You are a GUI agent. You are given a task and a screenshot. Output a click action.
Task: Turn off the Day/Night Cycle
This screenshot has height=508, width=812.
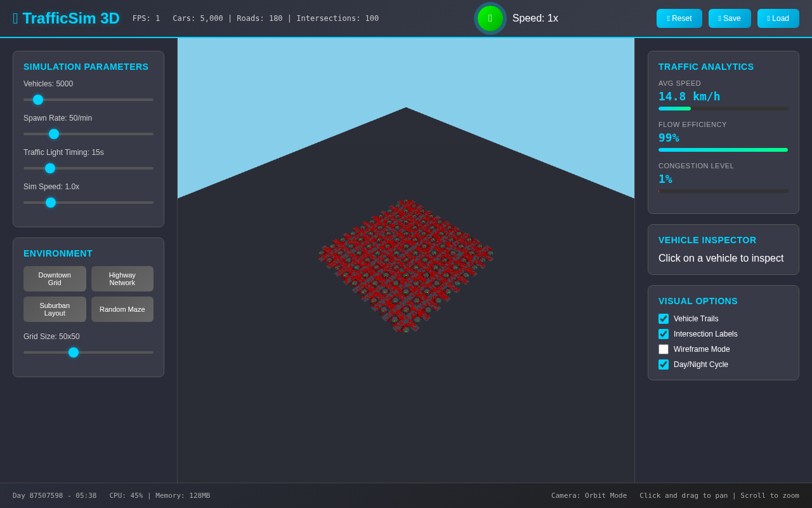point(664,364)
